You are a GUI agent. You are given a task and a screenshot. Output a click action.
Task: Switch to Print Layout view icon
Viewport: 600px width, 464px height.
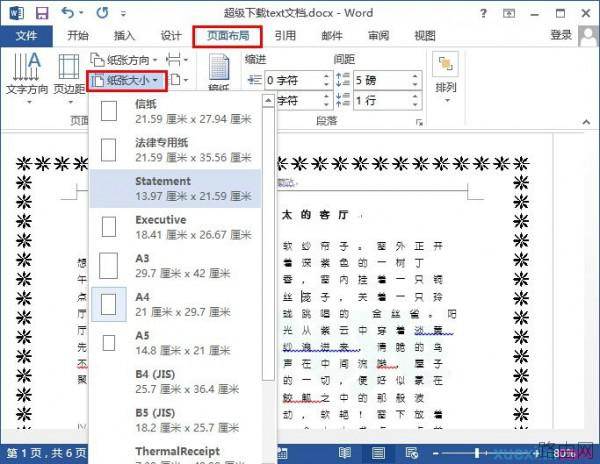coord(378,453)
